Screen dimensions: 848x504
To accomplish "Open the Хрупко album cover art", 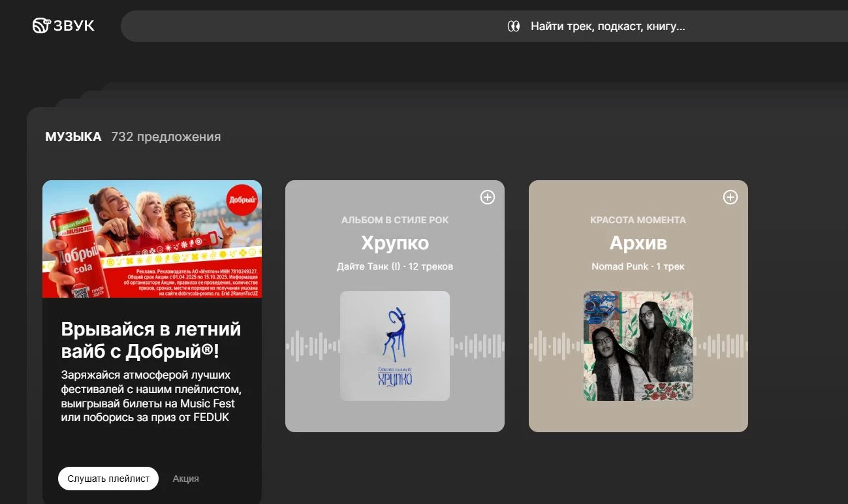I will coord(395,346).
